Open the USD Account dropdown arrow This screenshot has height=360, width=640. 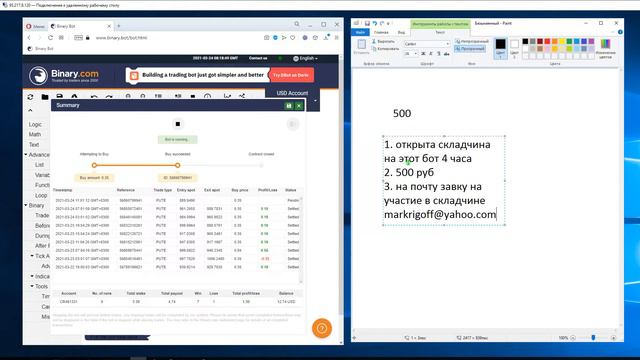[315, 100]
